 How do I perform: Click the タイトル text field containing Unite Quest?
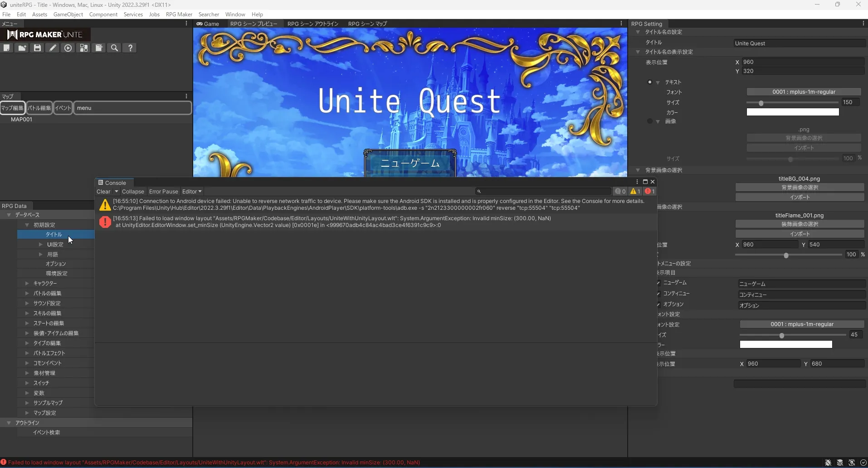(x=799, y=43)
